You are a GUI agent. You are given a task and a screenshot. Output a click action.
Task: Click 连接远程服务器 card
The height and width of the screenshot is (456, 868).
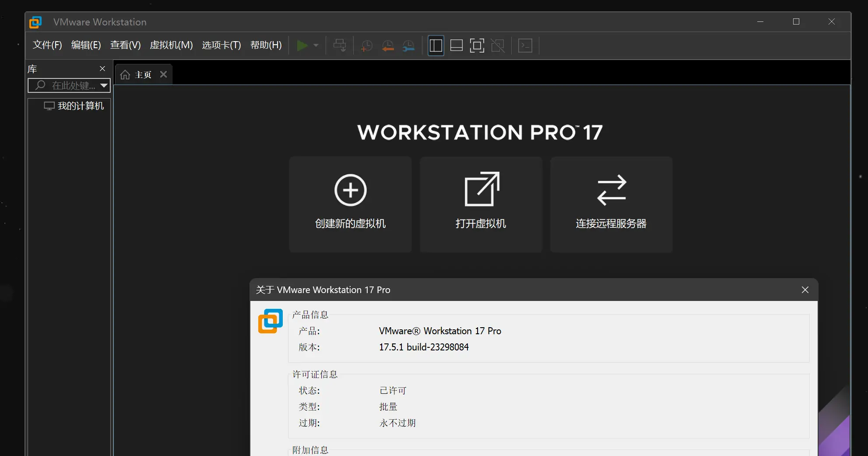(x=611, y=205)
